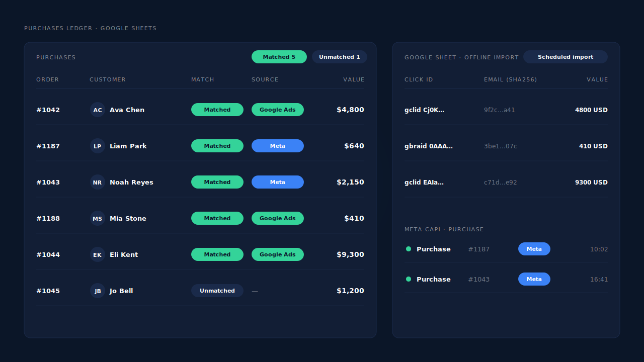Click the 16:41 timestamp of the Purchase event
The height and width of the screenshot is (362, 644).
(599, 279)
